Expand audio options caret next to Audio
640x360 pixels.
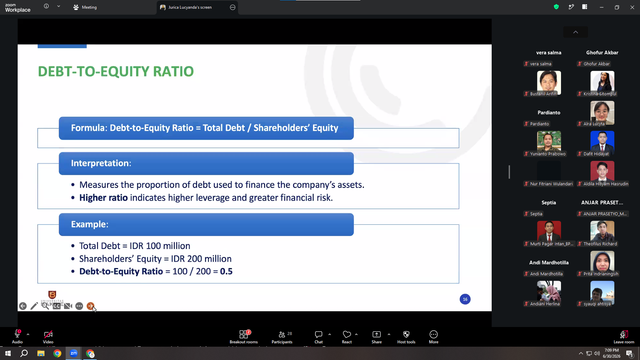click(x=28, y=335)
